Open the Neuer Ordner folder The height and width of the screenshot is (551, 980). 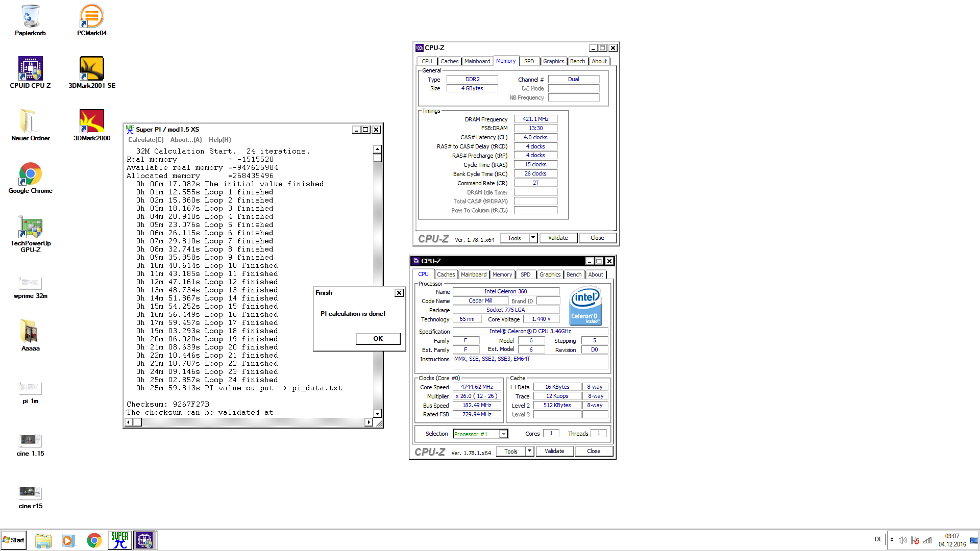click(x=30, y=125)
